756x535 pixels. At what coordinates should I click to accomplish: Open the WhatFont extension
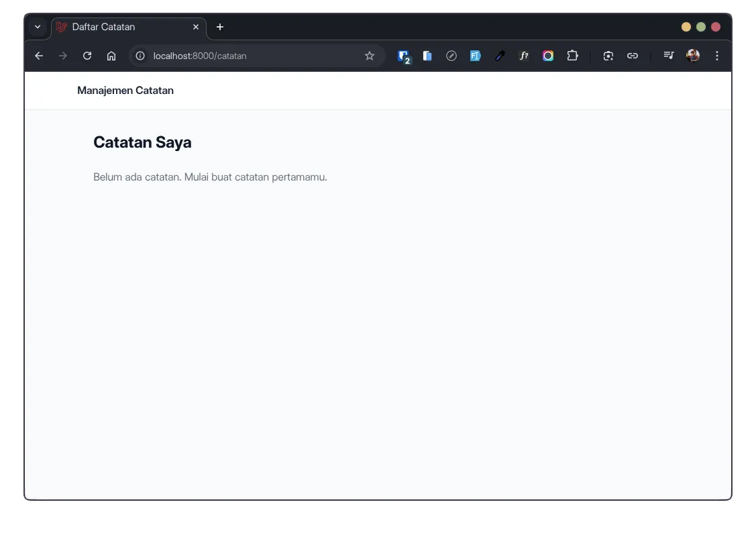coord(524,56)
